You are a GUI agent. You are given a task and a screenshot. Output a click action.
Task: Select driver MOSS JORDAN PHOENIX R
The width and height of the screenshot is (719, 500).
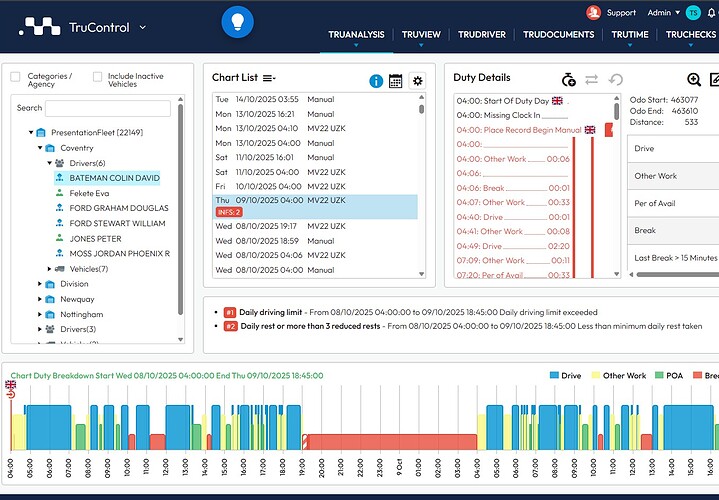[120, 254]
